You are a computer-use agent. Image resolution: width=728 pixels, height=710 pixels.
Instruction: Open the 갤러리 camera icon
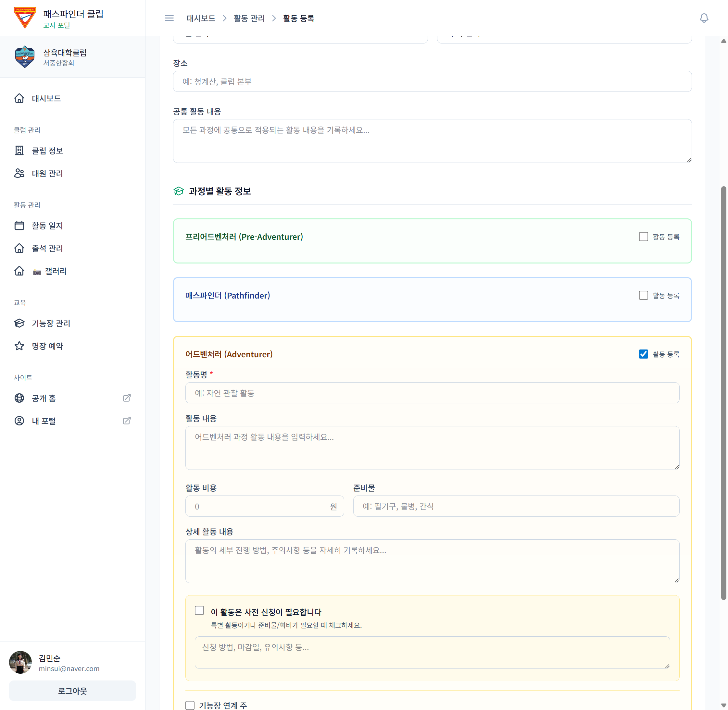pyautogui.click(x=37, y=271)
